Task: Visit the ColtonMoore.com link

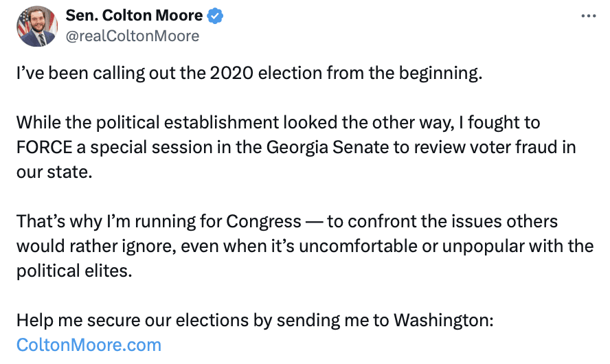Action: [89, 344]
